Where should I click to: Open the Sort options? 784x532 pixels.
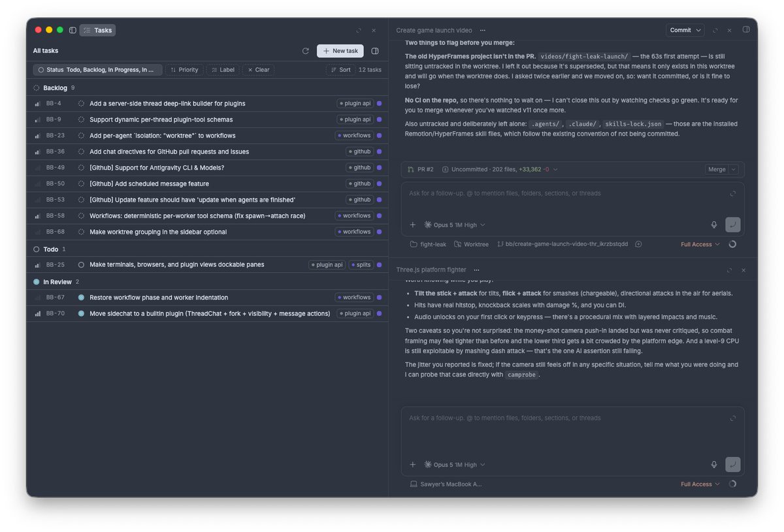pos(340,70)
